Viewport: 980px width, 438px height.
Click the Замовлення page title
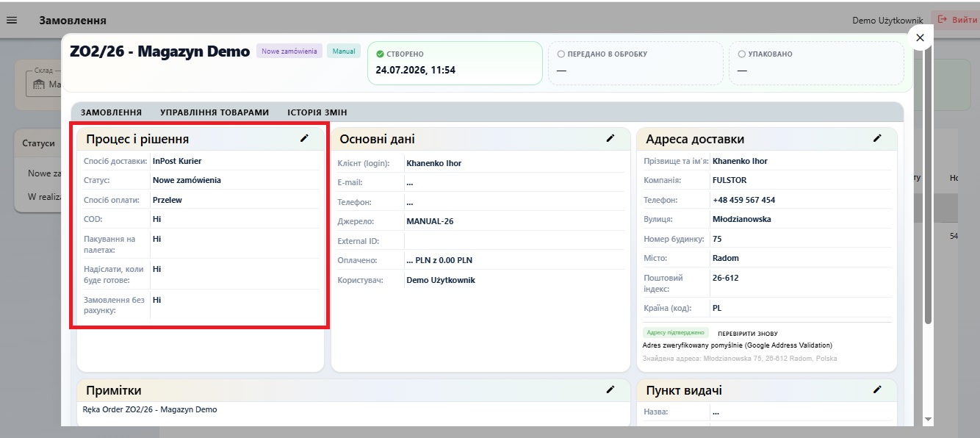coord(73,21)
